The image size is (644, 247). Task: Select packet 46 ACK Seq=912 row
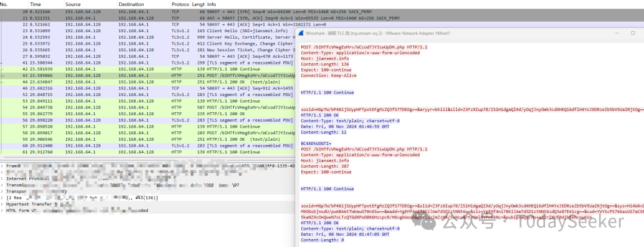(x=148, y=88)
